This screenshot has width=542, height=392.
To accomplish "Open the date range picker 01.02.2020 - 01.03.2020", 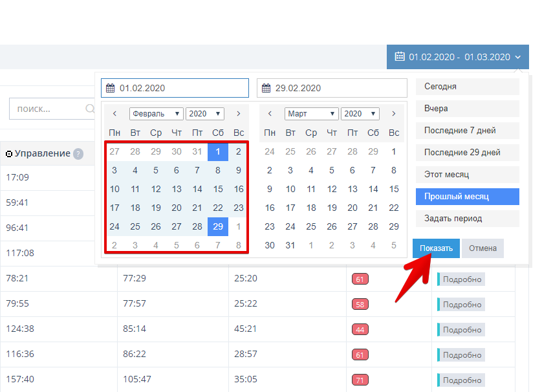I will tap(458, 57).
